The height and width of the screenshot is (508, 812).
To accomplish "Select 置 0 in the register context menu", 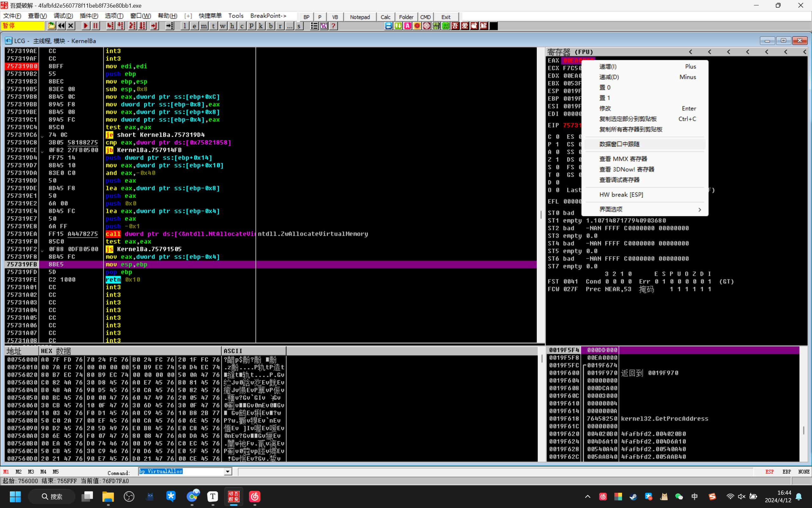I will point(645,87).
